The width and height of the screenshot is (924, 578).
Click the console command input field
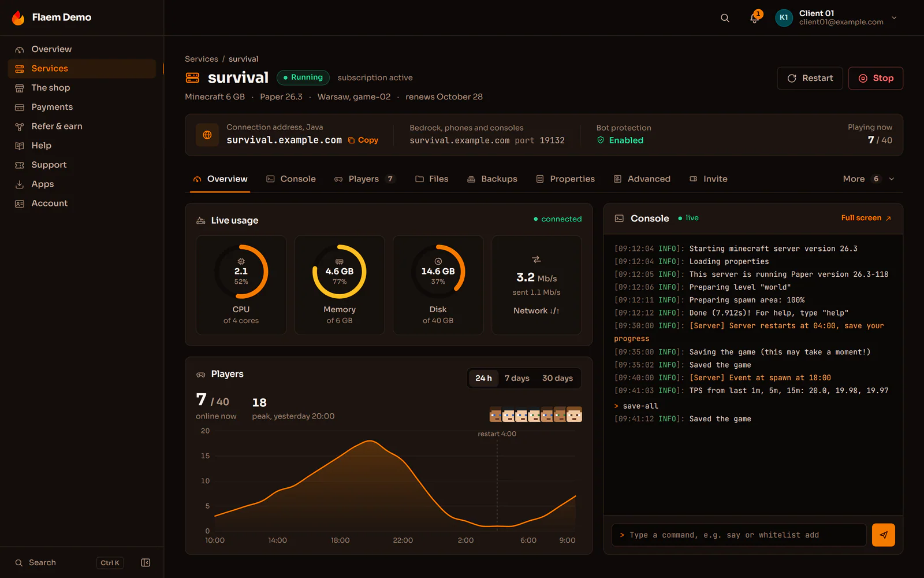(739, 535)
